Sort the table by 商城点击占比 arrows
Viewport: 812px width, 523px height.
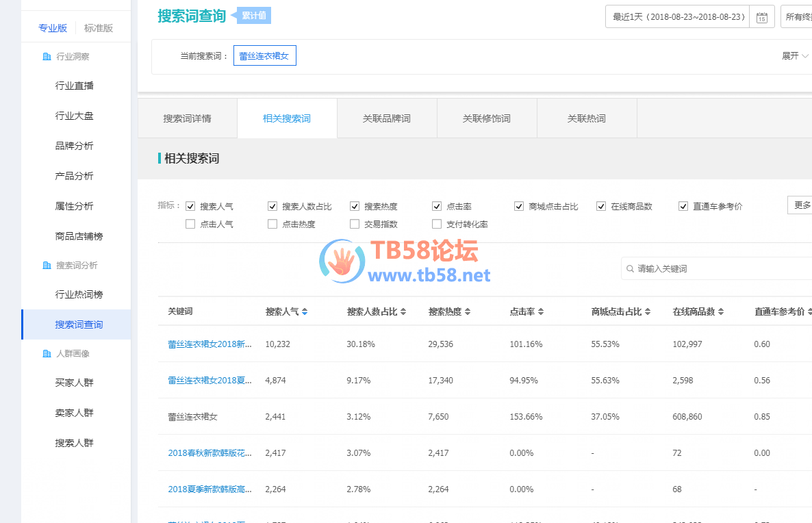tap(648, 311)
